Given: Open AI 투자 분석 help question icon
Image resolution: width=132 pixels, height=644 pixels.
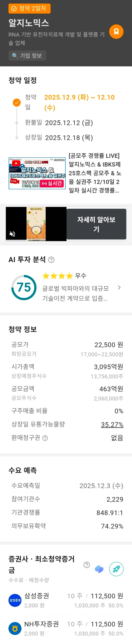Looking at the screenshot, I should pyautogui.click(x=51, y=260).
